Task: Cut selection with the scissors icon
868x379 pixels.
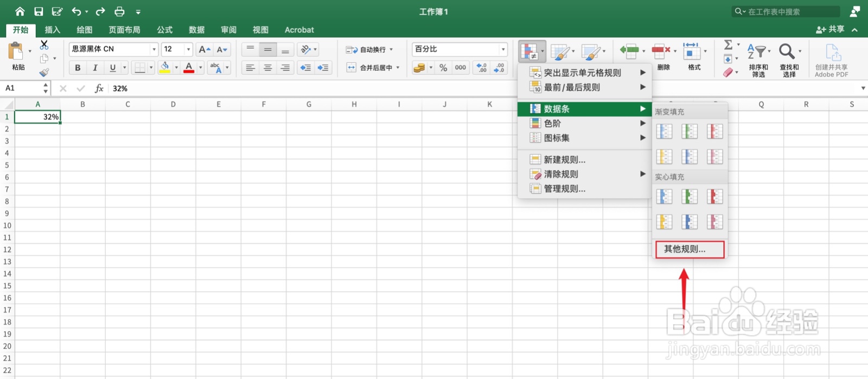Action: click(44, 45)
